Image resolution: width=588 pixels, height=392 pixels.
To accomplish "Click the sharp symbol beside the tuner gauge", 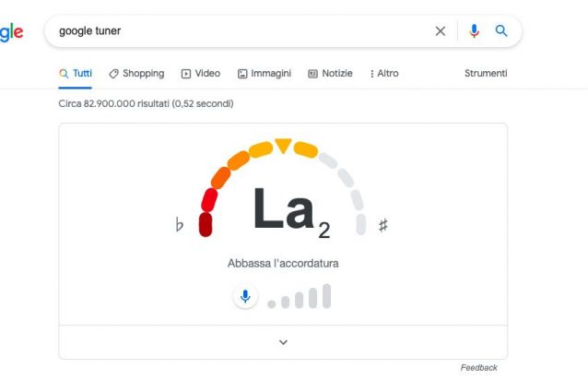I will pyautogui.click(x=383, y=226).
